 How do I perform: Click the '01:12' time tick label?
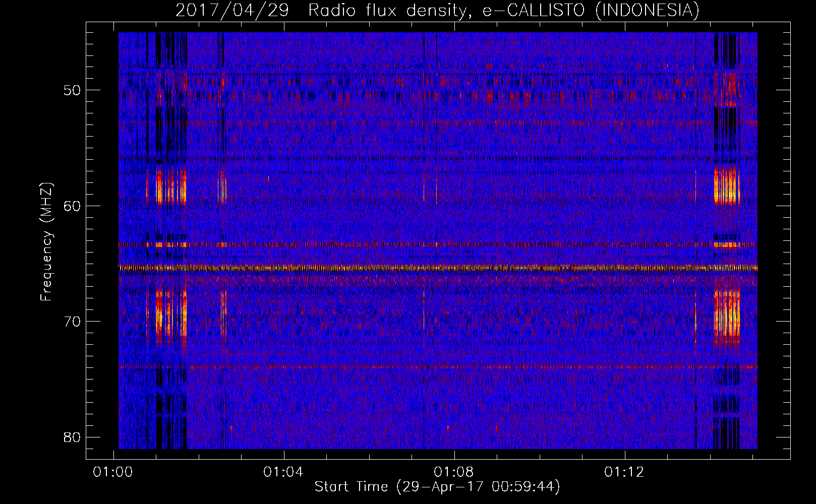pyautogui.click(x=625, y=472)
